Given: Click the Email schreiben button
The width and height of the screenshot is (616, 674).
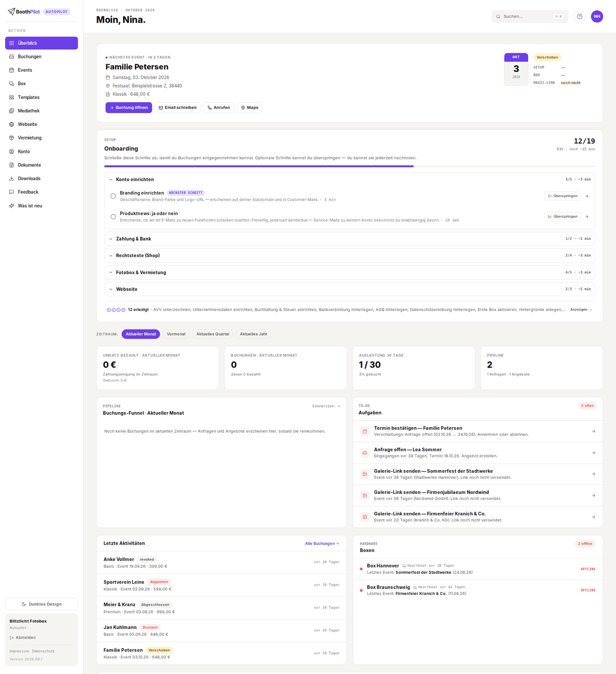Looking at the screenshot, I should pos(178,108).
